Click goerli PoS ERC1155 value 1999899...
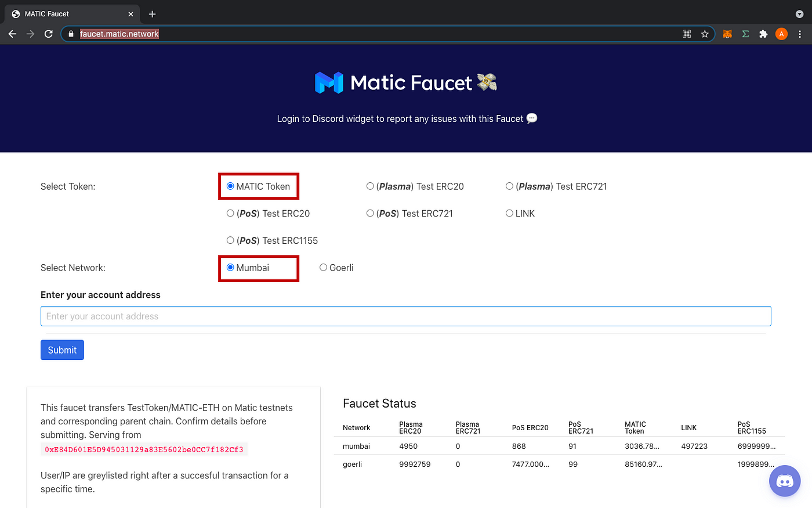 (x=756, y=464)
